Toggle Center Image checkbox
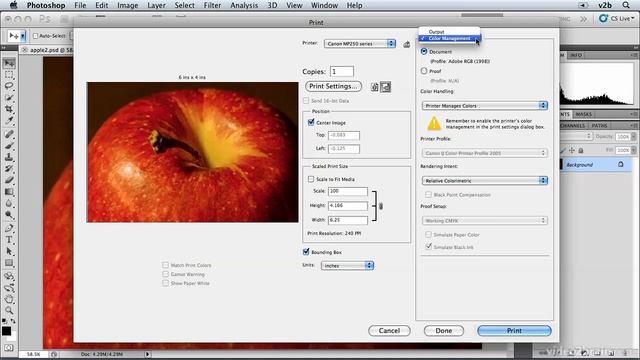640x360 pixels. [x=311, y=122]
